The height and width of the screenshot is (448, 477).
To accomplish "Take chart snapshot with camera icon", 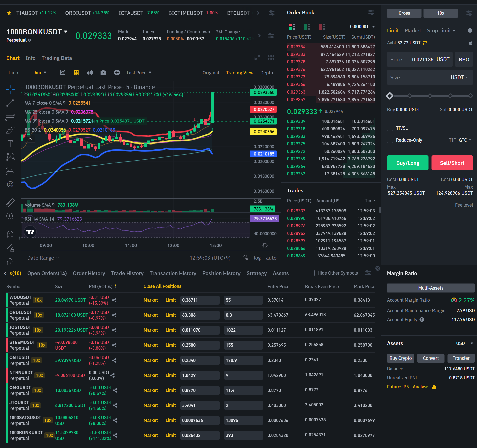I will click(x=103, y=73).
